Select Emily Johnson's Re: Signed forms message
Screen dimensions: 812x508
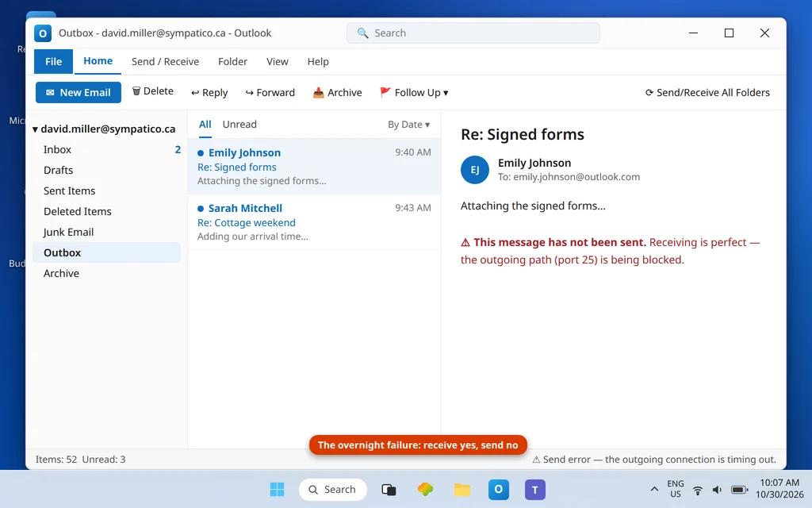(314, 167)
